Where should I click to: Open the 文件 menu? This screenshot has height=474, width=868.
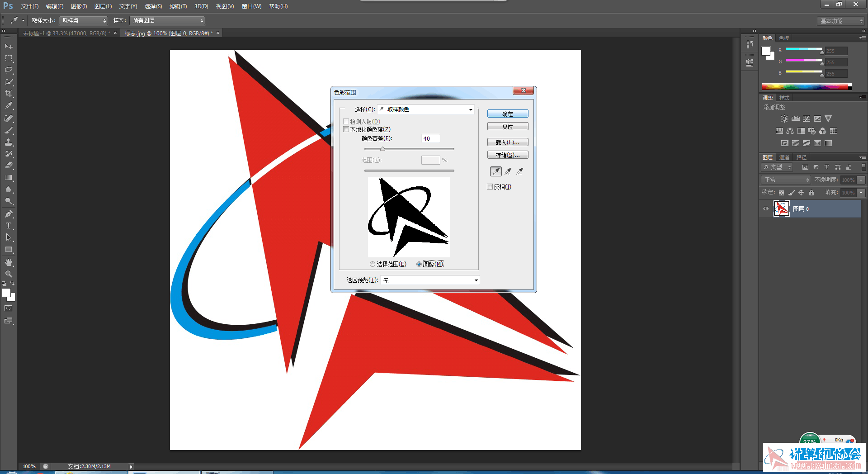tap(30, 6)
